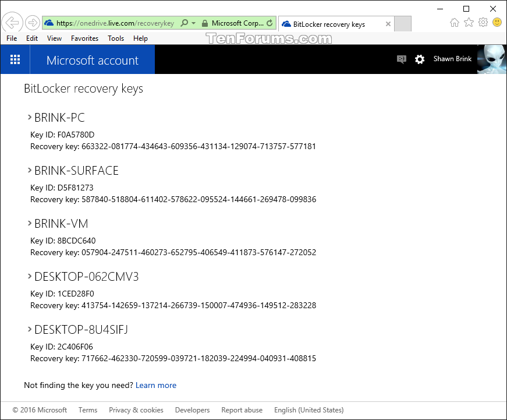Collapse the DESKTOP-062CMV3 chevron

pyautogui.click(x=30, y=276)
